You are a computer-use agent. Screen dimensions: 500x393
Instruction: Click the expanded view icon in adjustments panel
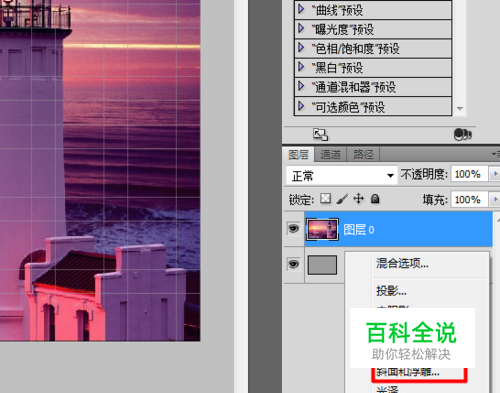pyautogui.click(x=320, y=134)
